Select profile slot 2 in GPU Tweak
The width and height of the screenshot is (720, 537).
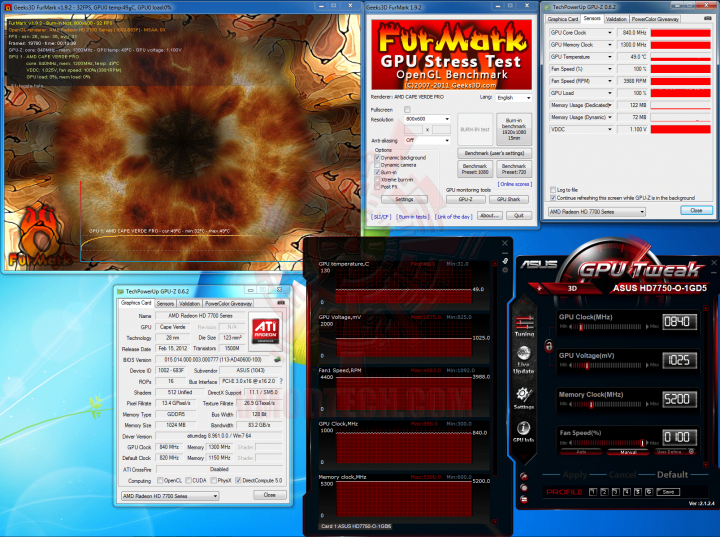coord(604,492)
